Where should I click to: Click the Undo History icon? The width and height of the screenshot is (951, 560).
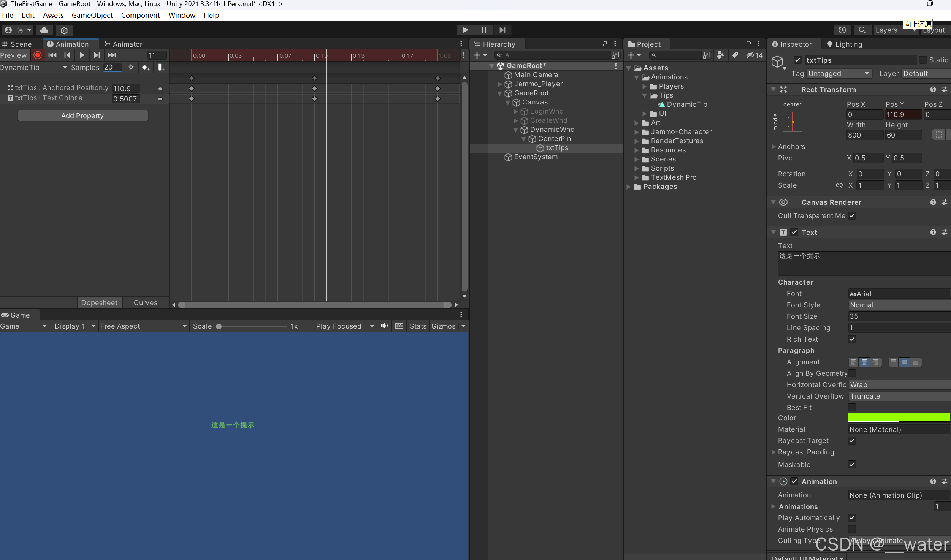(x=842, y=30)
